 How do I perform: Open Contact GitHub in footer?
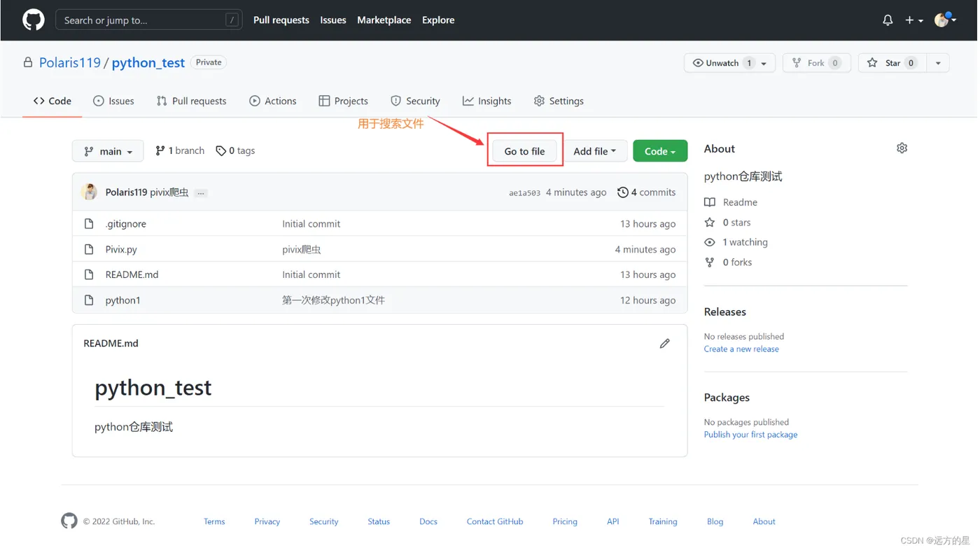click(496, 522)
